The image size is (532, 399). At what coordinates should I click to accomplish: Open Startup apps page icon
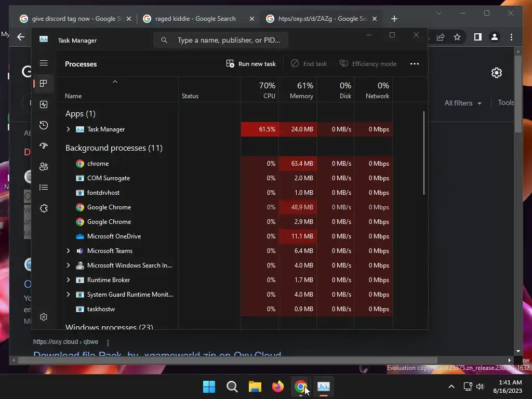click(x=44, y=146)
